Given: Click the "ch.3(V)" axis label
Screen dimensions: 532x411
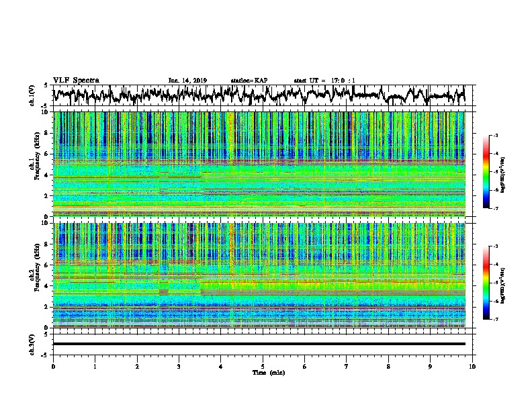Looking at the screenshot, I should click(x=32, y=345).
